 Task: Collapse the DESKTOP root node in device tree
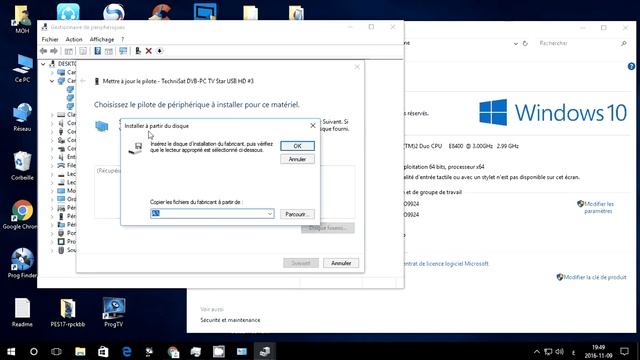click(43, 64)
